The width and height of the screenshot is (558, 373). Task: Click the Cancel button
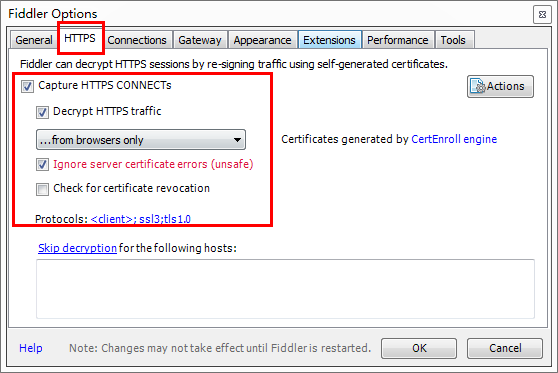coord(505,348)
